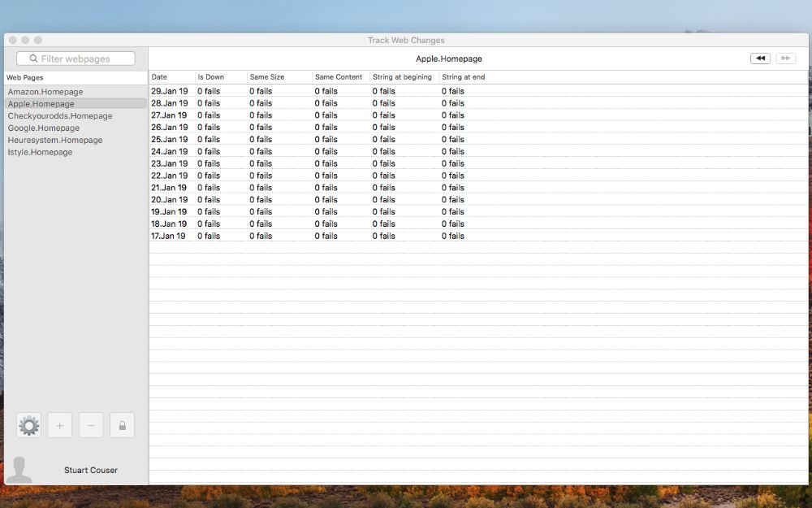
Task: Click String at begining value for 26.Jan 19
Action: pos(384,127)
